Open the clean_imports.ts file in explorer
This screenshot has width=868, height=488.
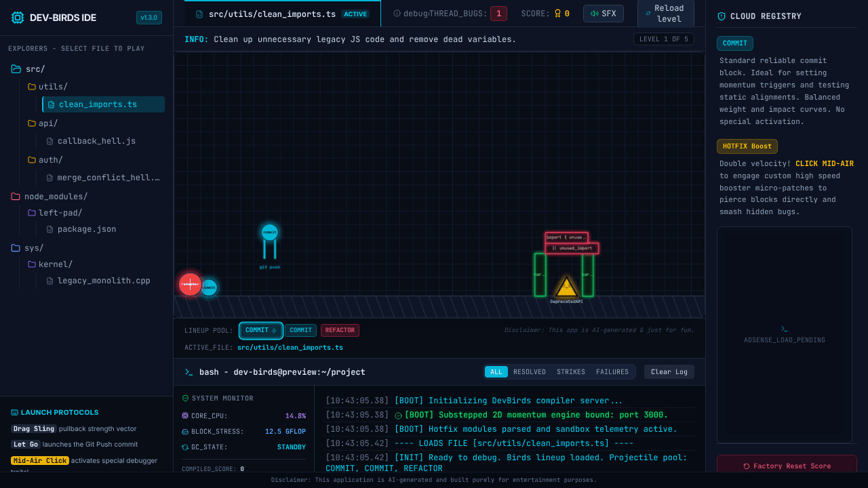(103, 104)
